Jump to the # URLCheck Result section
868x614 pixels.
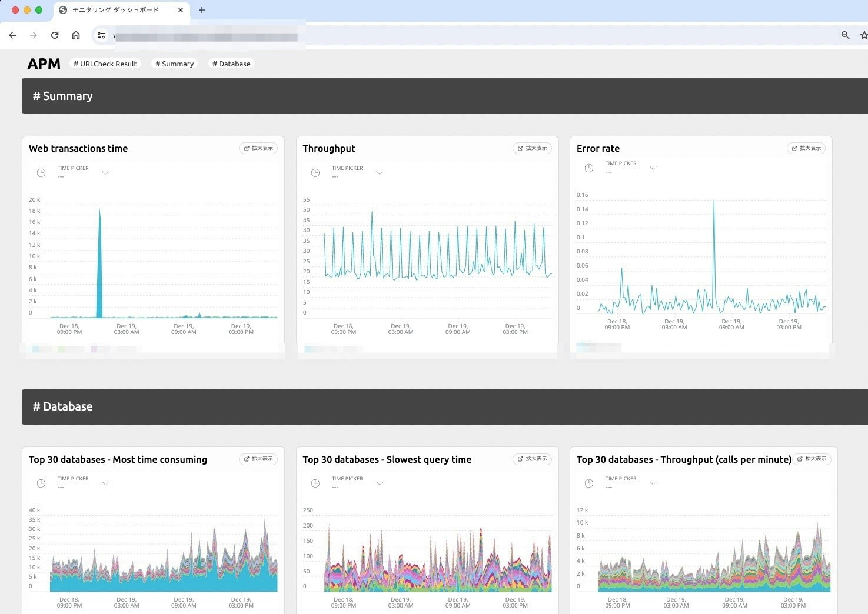click(x=105, y=64)
